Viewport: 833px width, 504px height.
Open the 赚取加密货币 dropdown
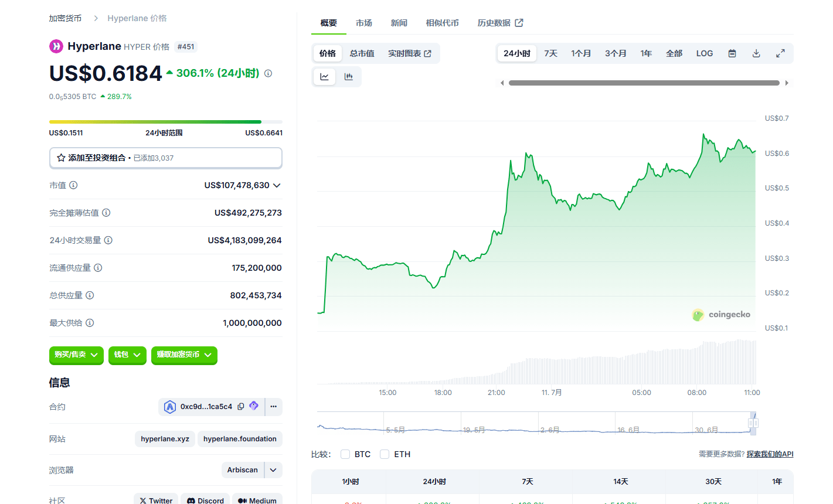coord(184,355)
